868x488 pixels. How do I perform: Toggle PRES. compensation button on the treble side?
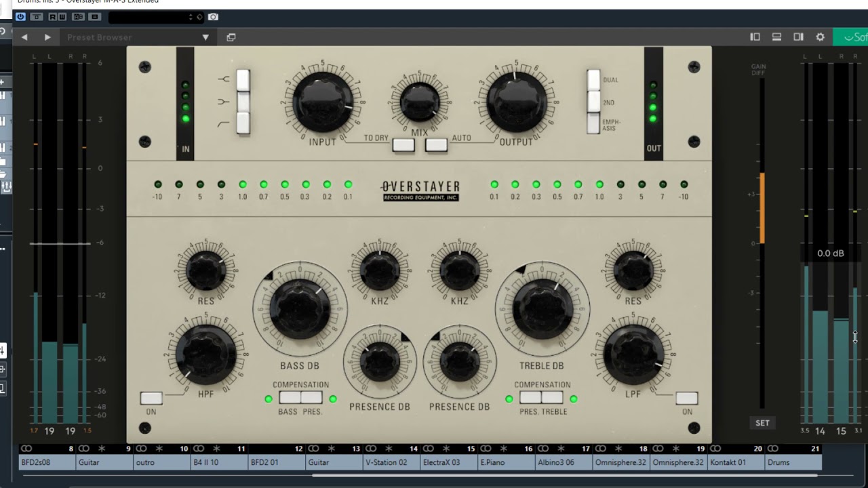[x=530, y=399]
